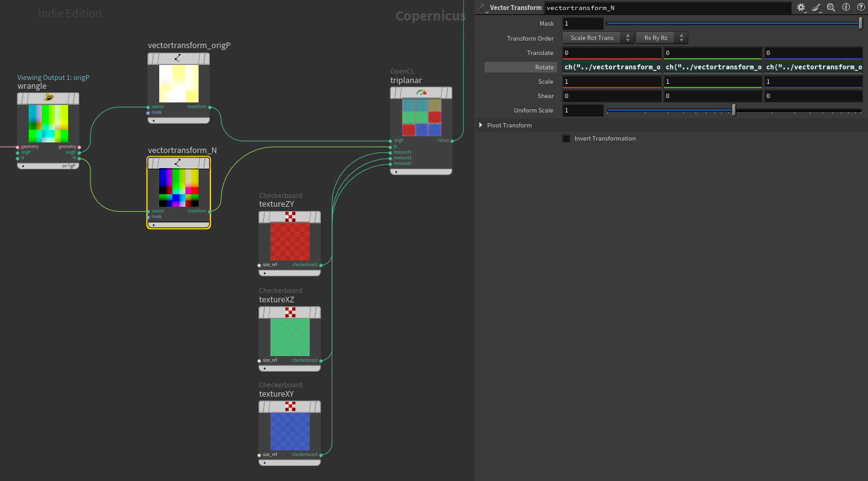Viewport: 868px width, 481px height.
Task: Select the textureXY node thumbnail
Action: tap(290, 432)
